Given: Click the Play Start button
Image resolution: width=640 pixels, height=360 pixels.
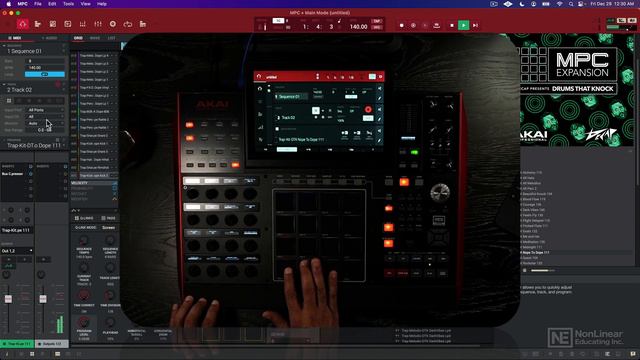Looking at the screenshot, I should [475, 25].
